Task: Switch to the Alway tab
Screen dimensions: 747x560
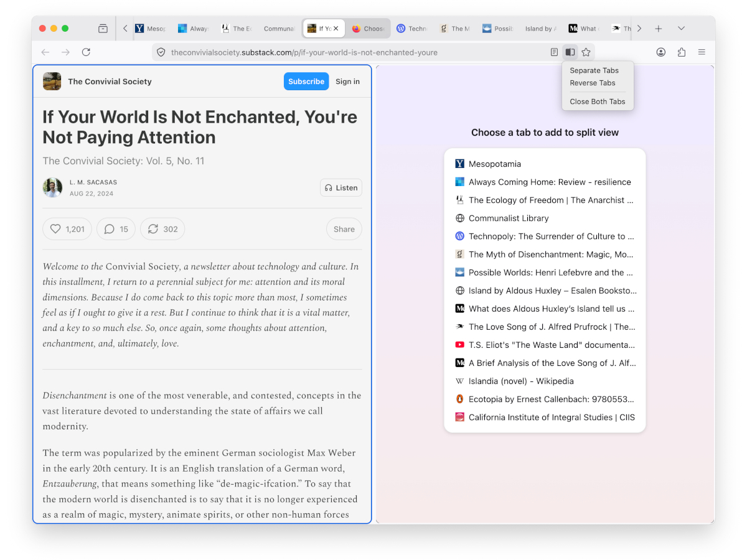Action: [x=193, y=29]
